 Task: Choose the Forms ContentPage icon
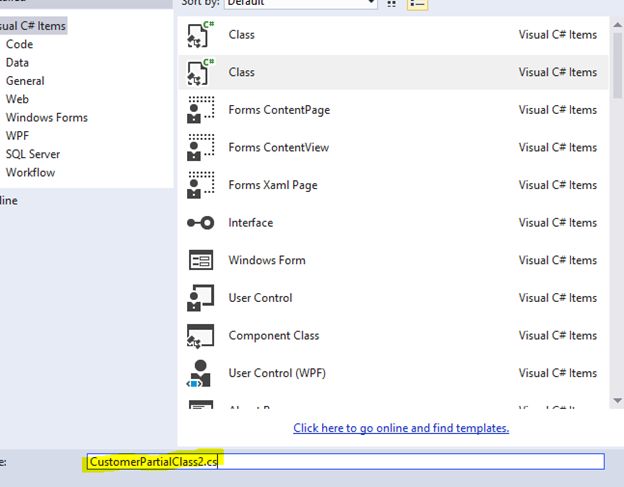(x=201, y=109)
